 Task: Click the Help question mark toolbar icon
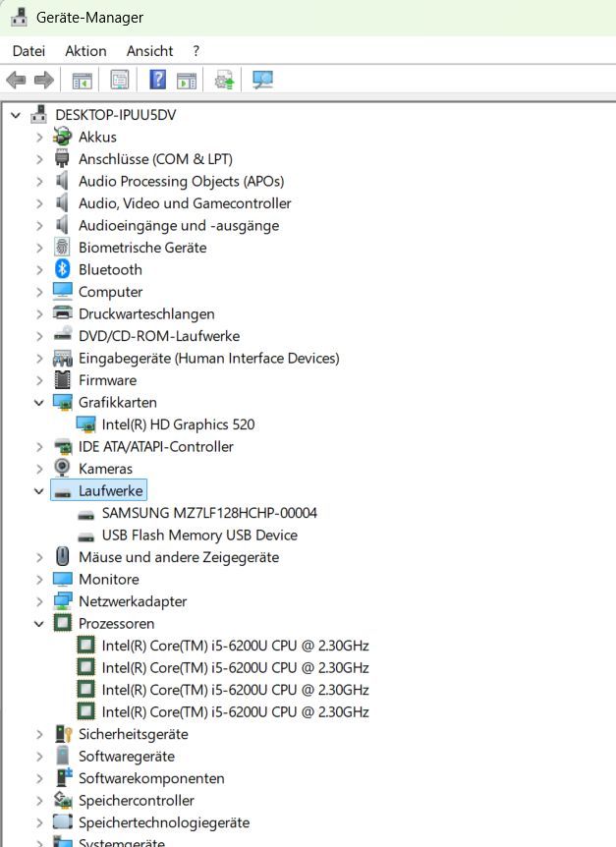coord(157,80)
